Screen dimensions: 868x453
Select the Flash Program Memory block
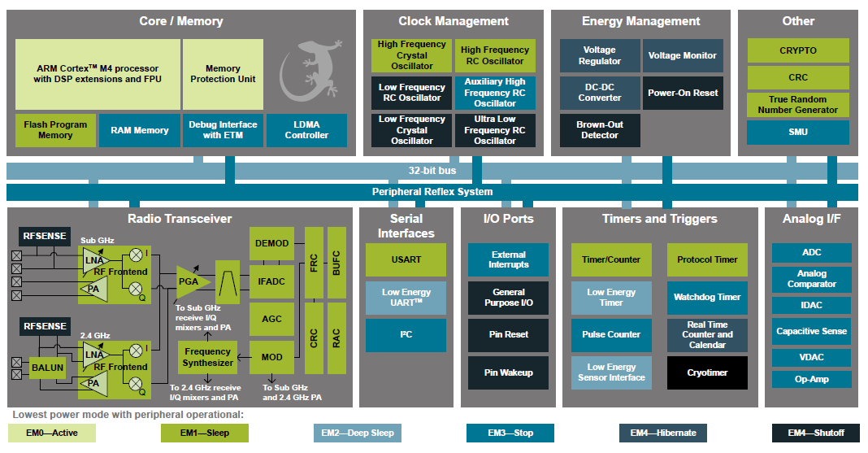pyautogui.click(x=55, y=130)
